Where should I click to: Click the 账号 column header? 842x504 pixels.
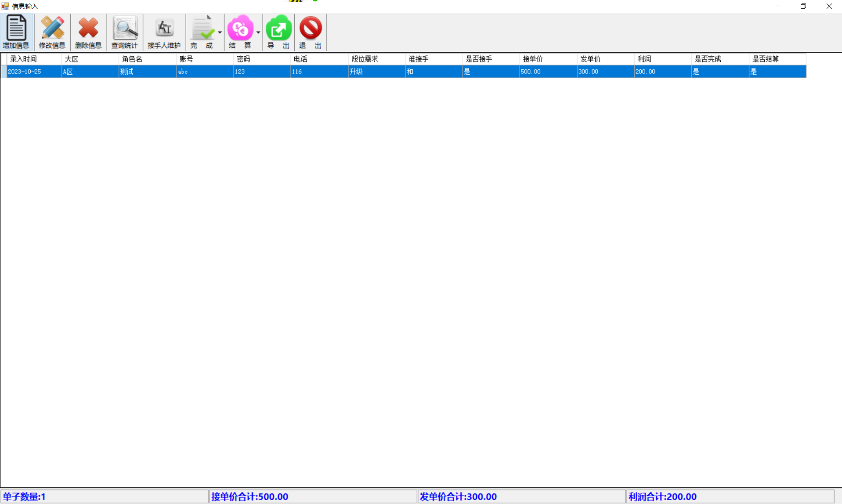click(x=205, y=59)
